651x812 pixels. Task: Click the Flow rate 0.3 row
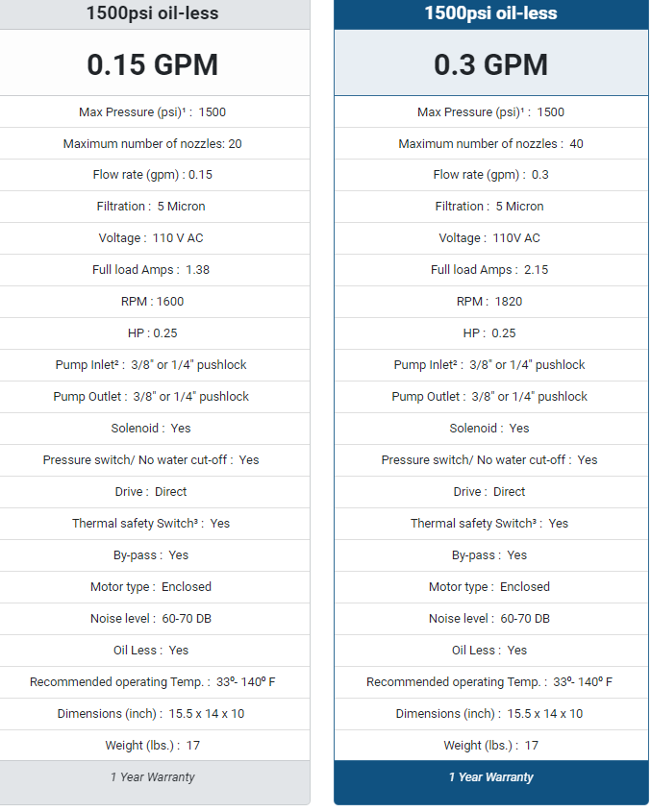[x=490, y=175]
